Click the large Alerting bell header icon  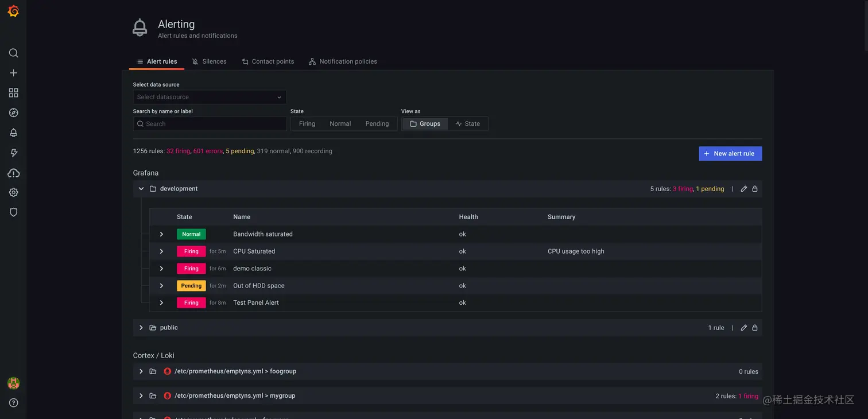pos(140,28)
